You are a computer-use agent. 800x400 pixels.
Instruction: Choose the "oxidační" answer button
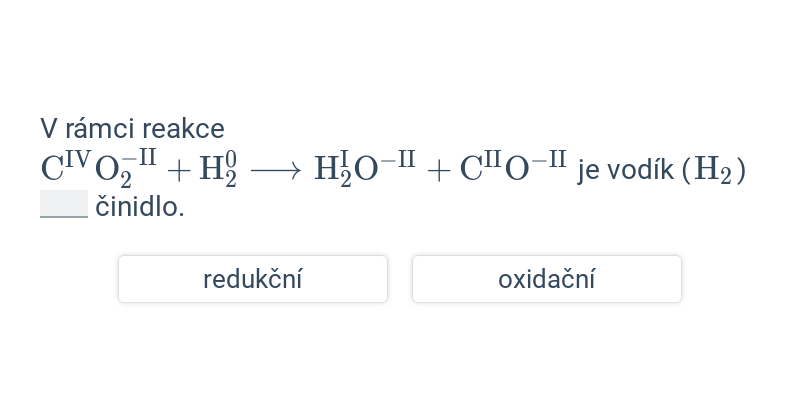point(547,279)
